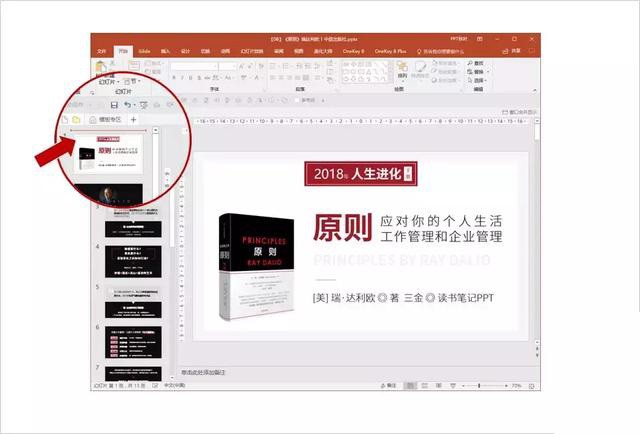Click the 2018 人生进化 red banner
Viewport: 640px width, 434px height.
(361, 174)
